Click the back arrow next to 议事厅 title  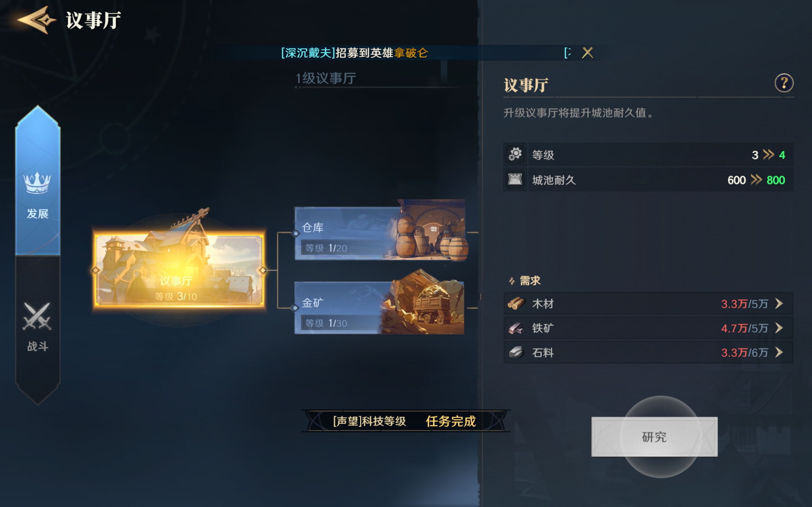pyautogui.click(x=37, y=20)
